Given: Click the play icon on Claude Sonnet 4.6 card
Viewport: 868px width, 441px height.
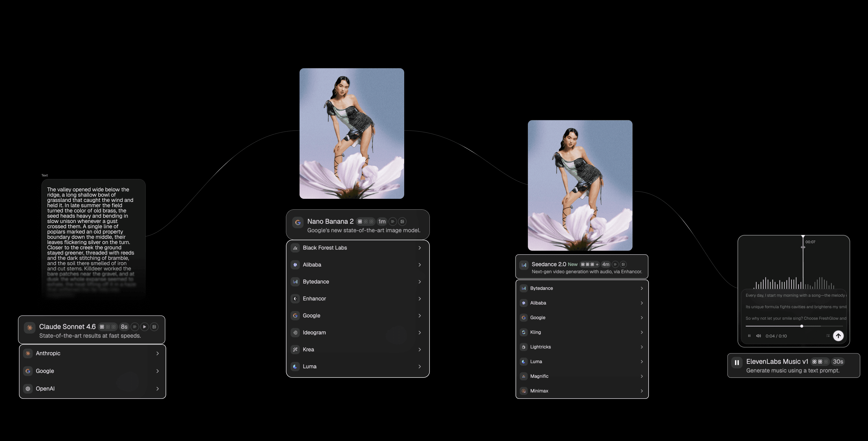Looking at the screenshot, I should click(x=144, y=327).
